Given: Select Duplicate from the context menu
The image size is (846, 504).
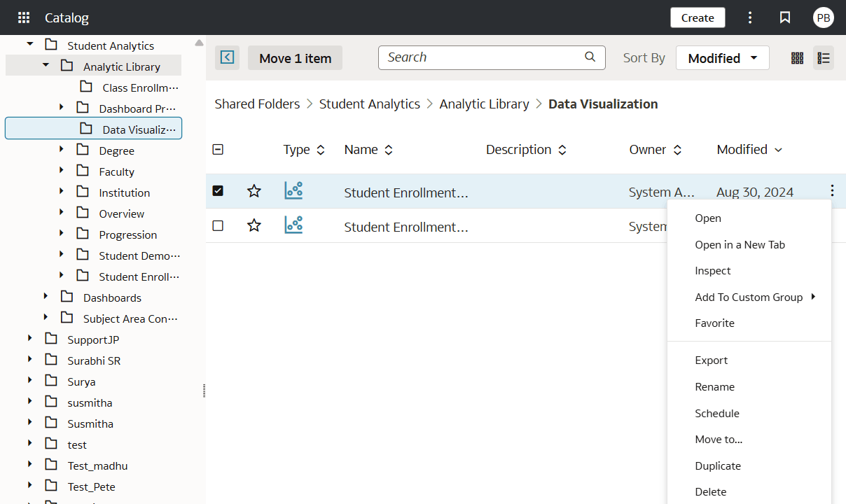Looking at the screenshot, I should (718, 465).
